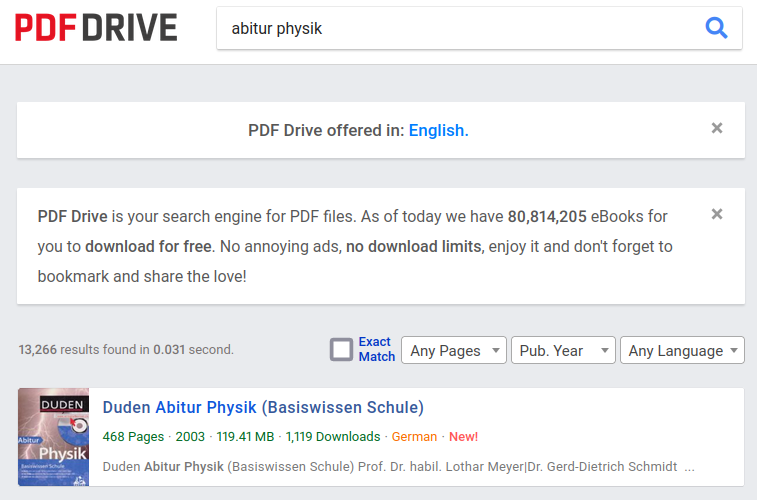Click the magnifying glass search icon
Viewport: 757px width, 500px height.
716,28
